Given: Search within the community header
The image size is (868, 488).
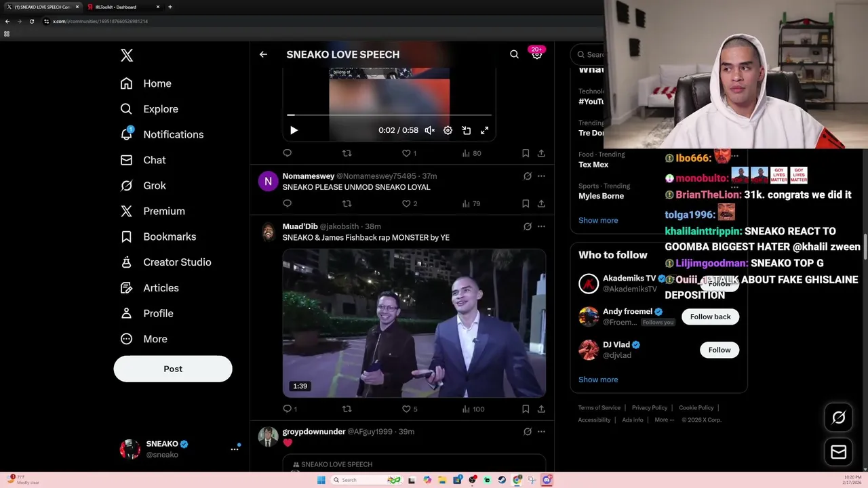Looking at the screenshot, I should tap(514, 54).
